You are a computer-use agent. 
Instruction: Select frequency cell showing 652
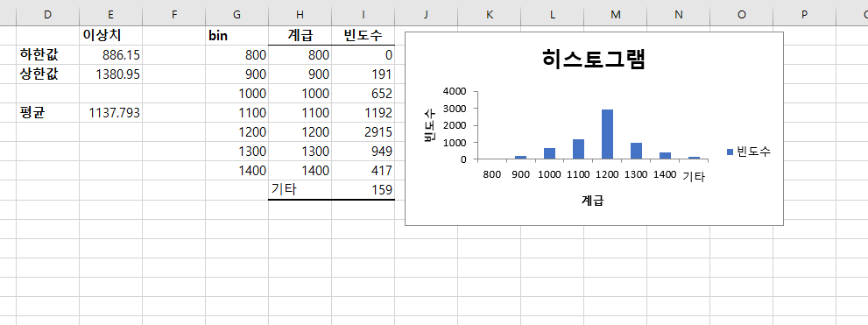(x=363, y=94)
